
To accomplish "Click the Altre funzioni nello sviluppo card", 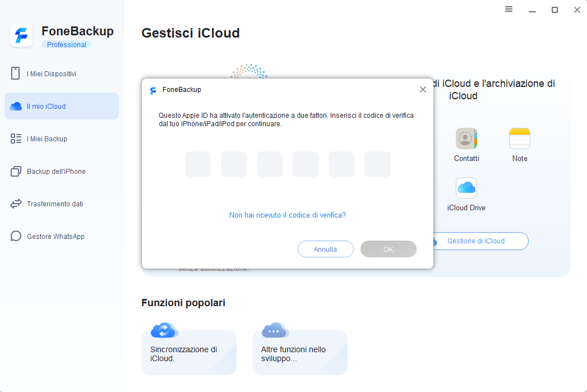I will point(300,353).
